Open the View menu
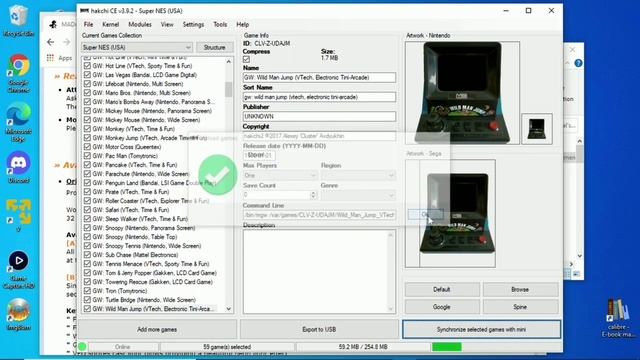 pos(167,24)
